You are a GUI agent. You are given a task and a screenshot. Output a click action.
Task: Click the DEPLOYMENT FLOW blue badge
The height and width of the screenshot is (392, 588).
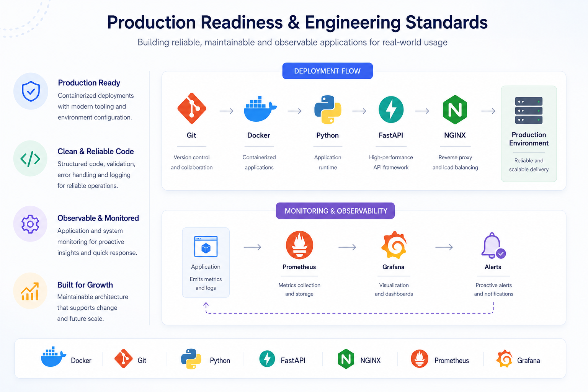(x=327, y=71)
